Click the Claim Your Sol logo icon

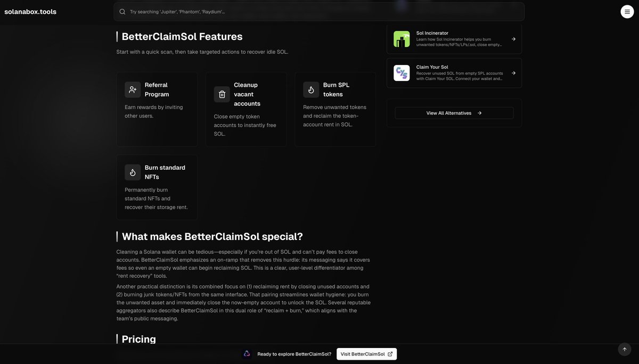[401, 73]
